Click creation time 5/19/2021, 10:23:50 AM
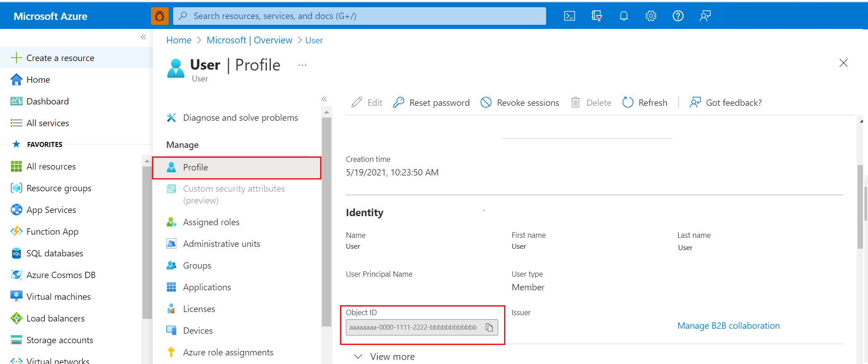Image resolution: width=868 pixels, height=364 pixels. click(392, 172)
